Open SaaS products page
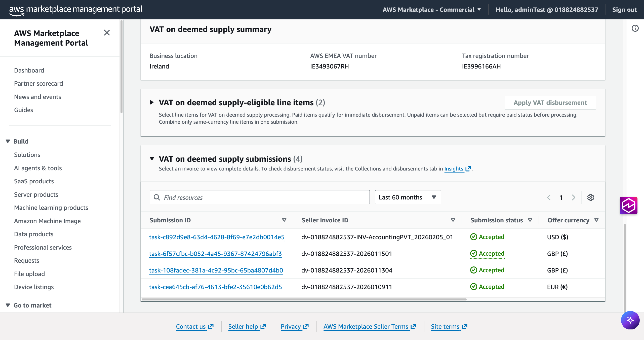 [34, 181]
